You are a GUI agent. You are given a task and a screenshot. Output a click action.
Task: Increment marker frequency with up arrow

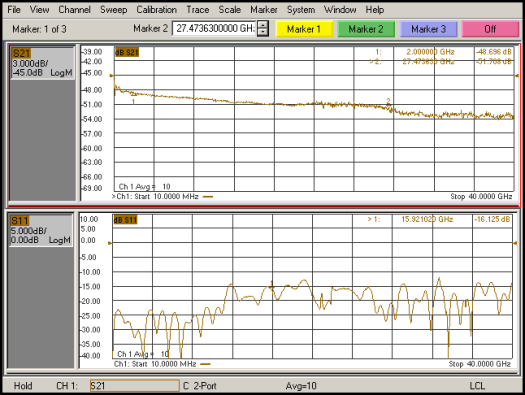pyautogui.click(x=263, y=25)
